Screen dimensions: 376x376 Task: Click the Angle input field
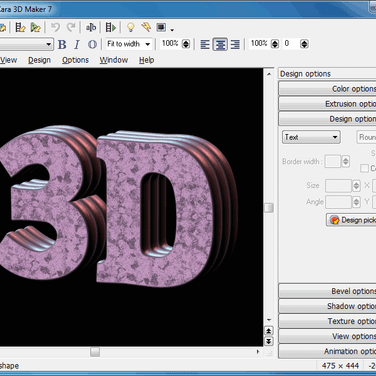pos(338,202)
